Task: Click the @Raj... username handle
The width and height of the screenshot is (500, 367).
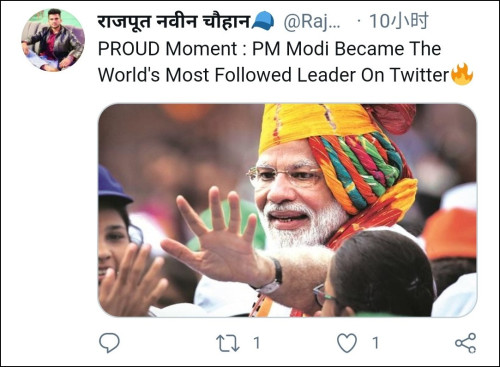Action: [312, 22]
